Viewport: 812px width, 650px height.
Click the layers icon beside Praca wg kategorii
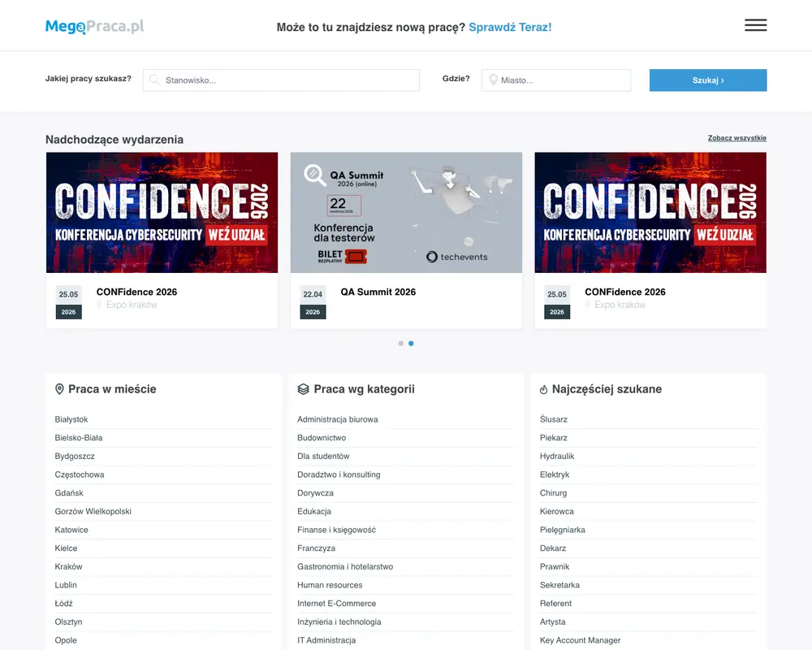[304, 389]
